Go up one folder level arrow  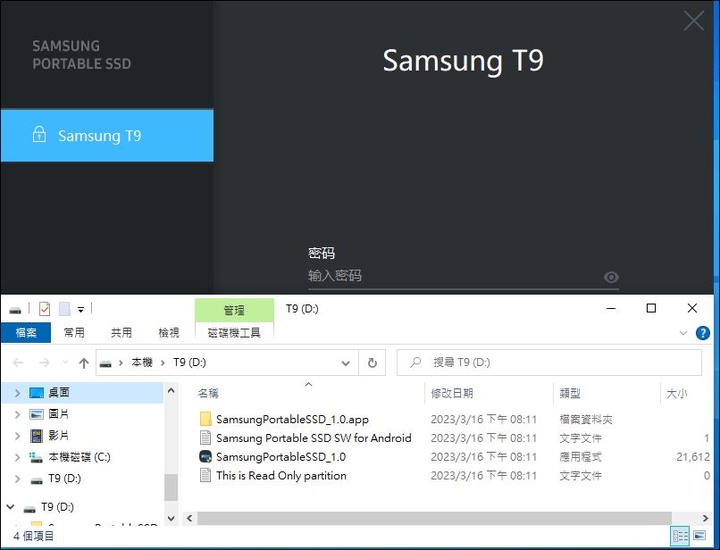84,363
